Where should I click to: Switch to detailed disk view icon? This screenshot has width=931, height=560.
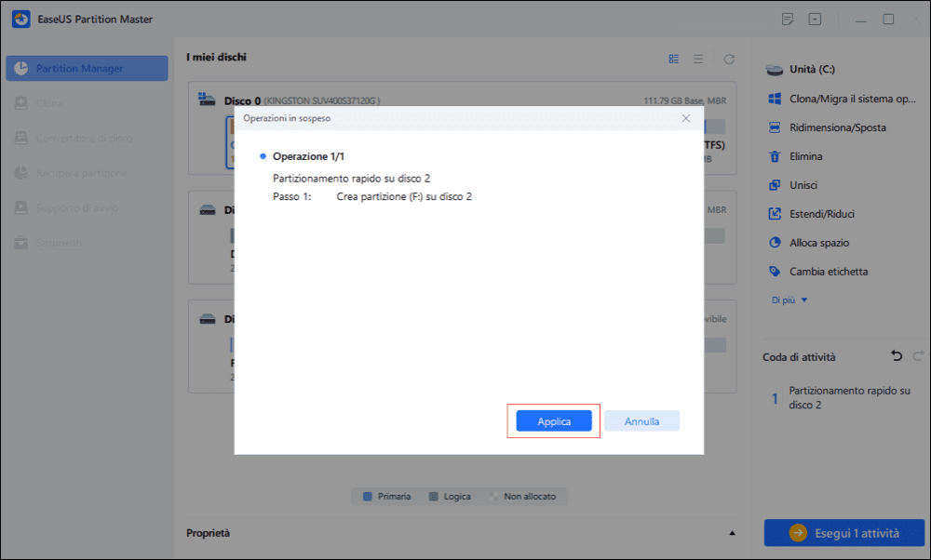coord(673,59)
